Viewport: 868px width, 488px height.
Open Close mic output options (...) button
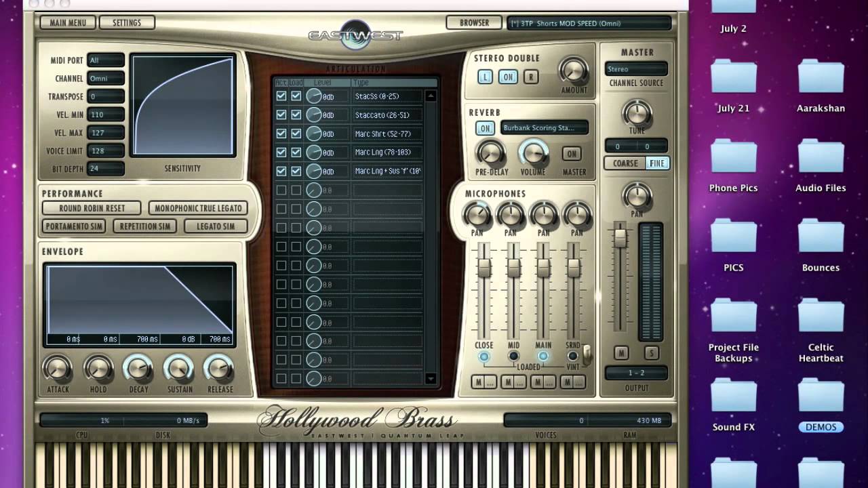(491, 383)
